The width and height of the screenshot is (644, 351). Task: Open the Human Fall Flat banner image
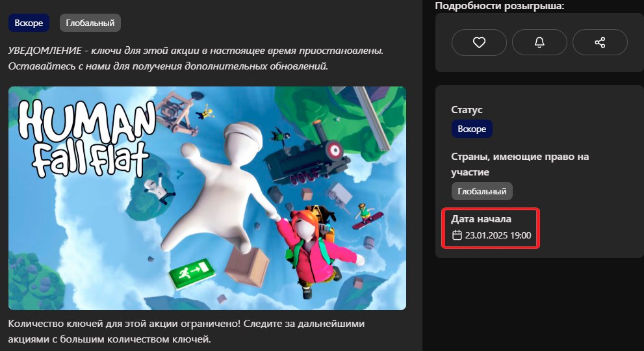pyautogui.click(x=207, y=198)
